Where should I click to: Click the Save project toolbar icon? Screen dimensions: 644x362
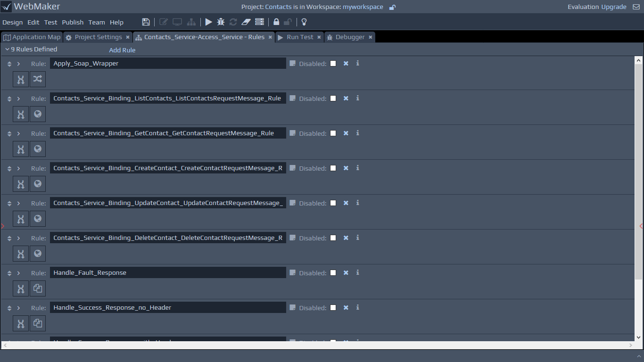[x=146, y=22]
